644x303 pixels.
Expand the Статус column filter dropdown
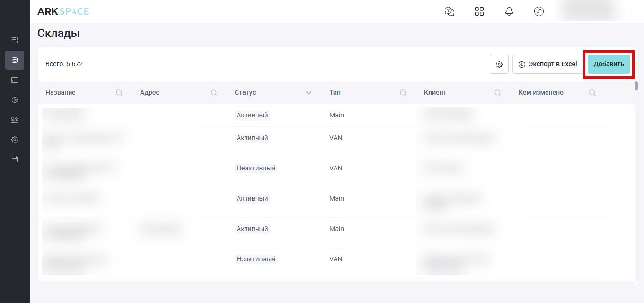309,93
